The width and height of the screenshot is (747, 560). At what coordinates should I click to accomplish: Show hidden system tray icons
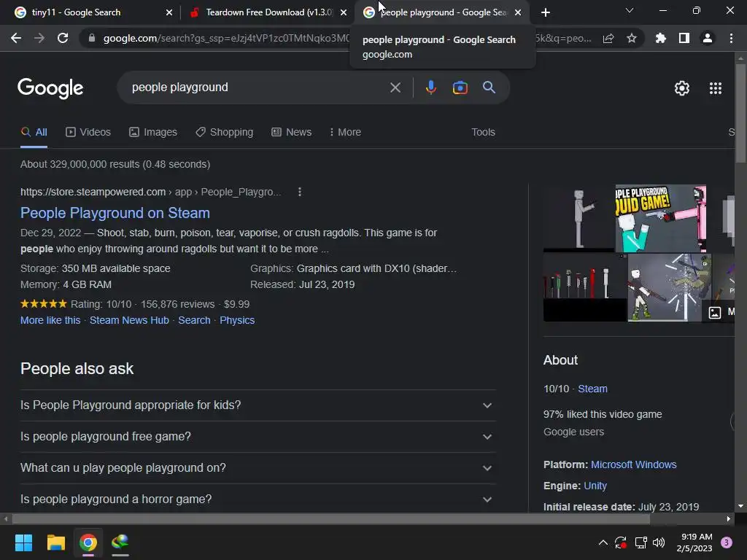pyautogui.click(x=603, y=542)
